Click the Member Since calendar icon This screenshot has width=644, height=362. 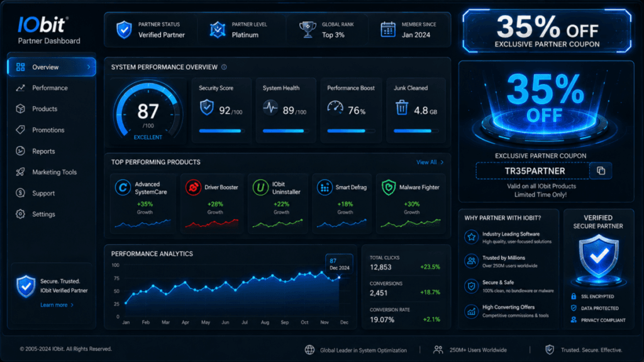coord(387,30)
